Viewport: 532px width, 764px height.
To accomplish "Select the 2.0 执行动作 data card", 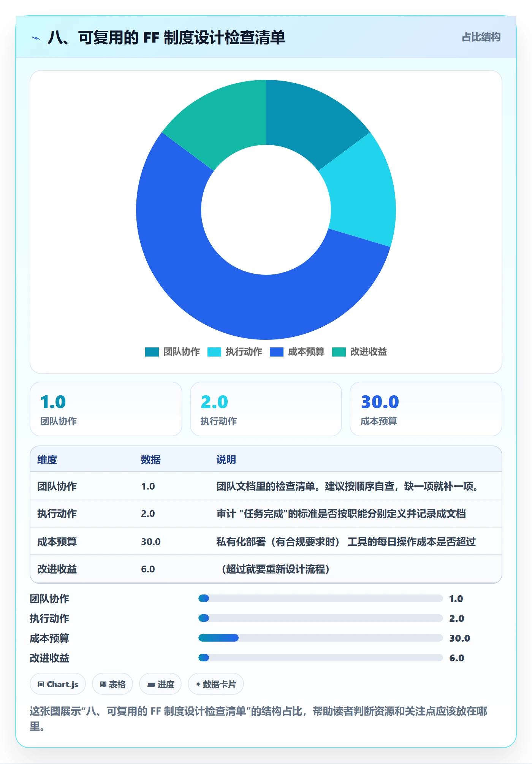I will (x=266, y=409).
